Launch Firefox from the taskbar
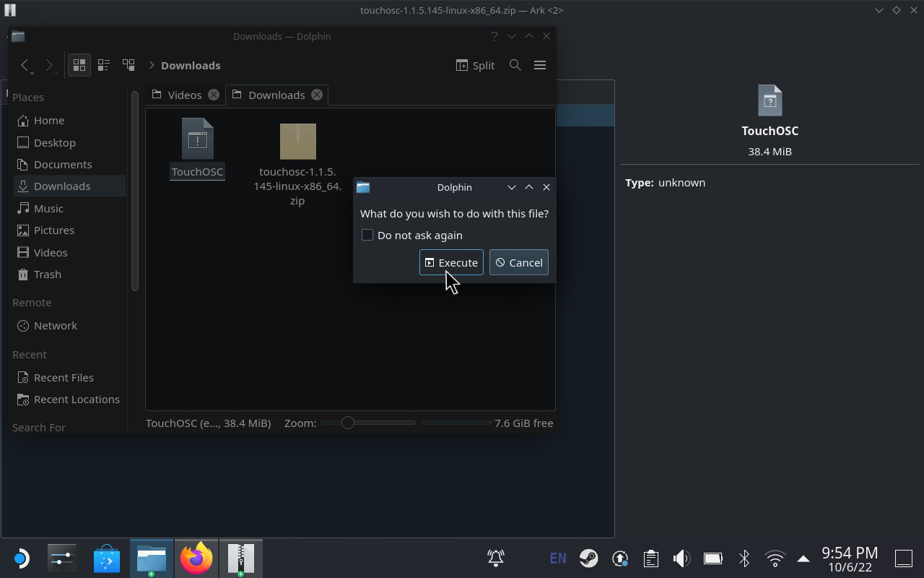Screen dimensions: 924x578 coord(196,558)
